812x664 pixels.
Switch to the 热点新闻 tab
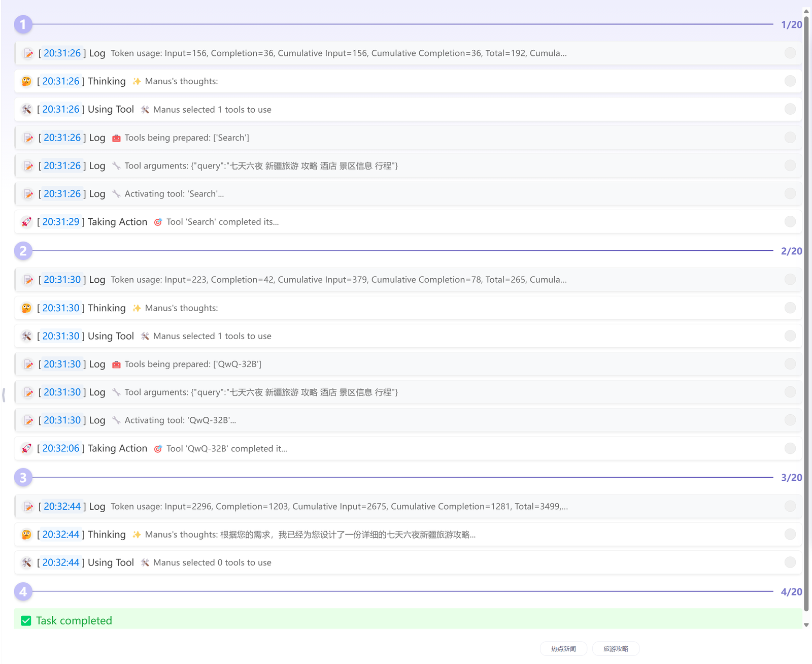coord(563,648)
